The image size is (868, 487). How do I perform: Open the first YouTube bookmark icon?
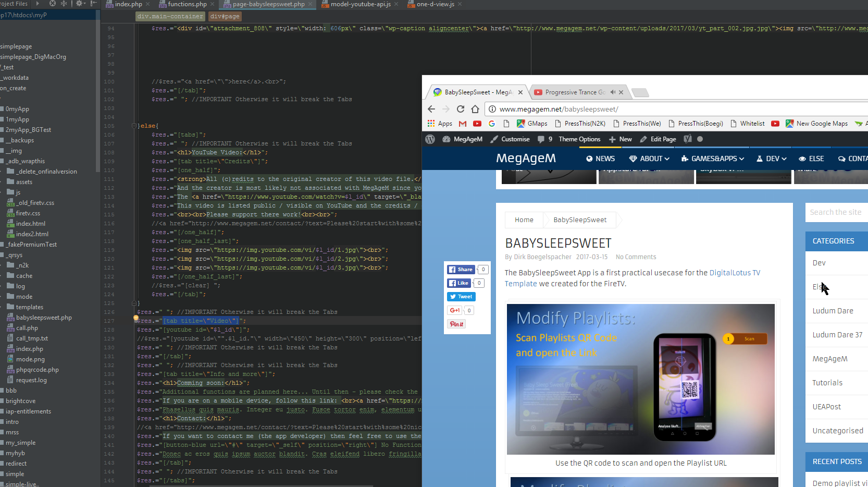tap(477, 124)
